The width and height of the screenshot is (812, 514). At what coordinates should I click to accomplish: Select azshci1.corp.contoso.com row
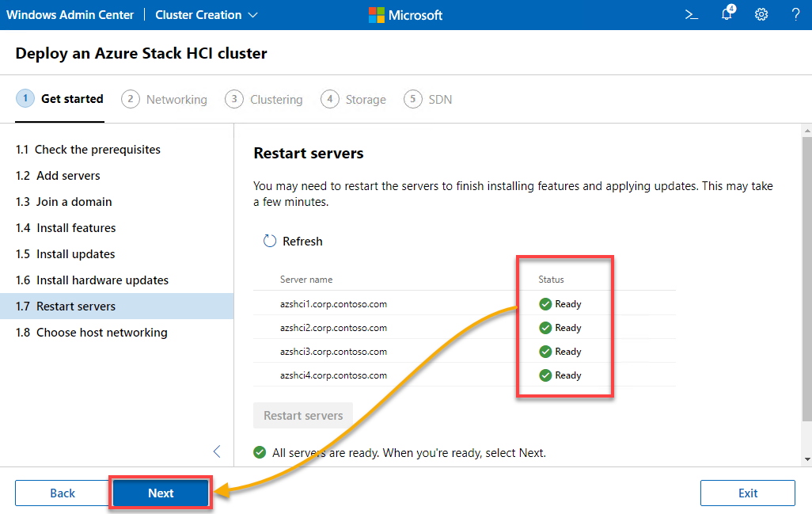[465, 304]
